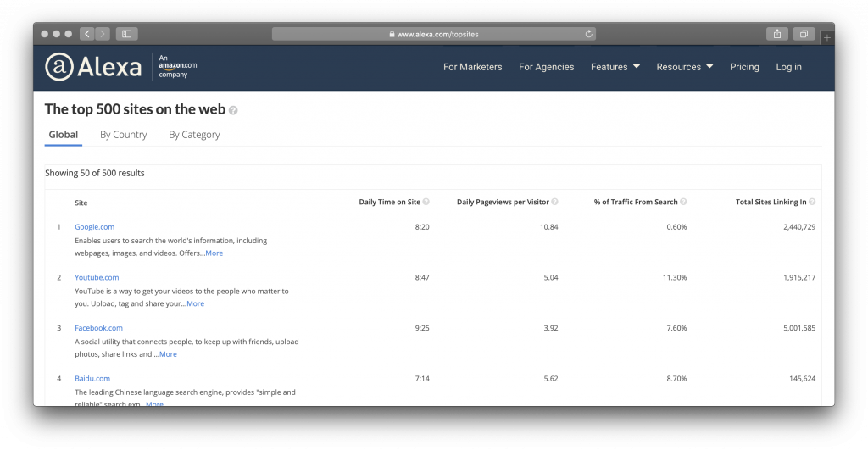Click help icon next to Daily Time on Site
Screen dimensions: 868x450
pyautogui.click(x=426, y=202)
